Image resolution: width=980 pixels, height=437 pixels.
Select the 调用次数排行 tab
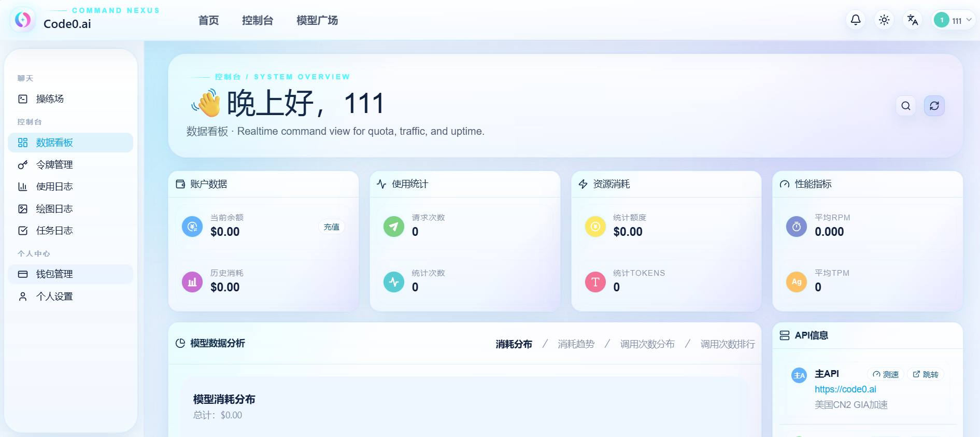[727, 344]
